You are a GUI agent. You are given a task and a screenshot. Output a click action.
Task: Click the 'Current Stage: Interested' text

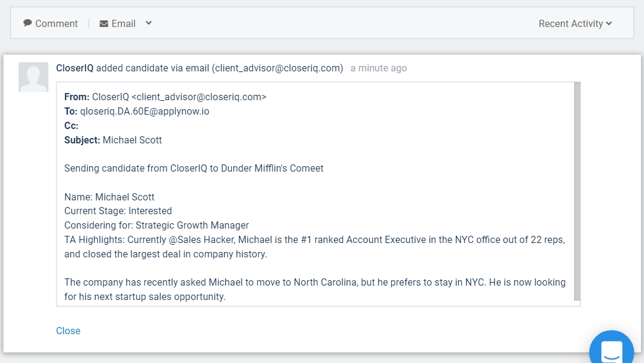(x=118, y=211)
